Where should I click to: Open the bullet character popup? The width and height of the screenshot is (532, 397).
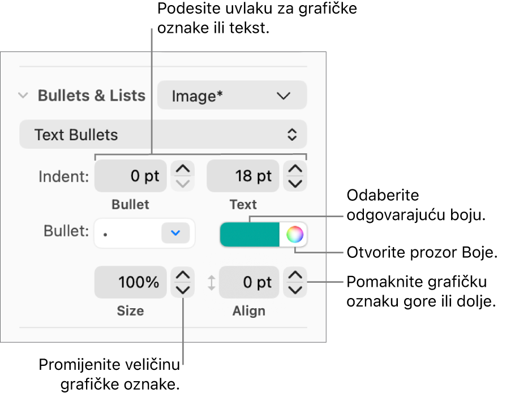click(x=144, y=233)
